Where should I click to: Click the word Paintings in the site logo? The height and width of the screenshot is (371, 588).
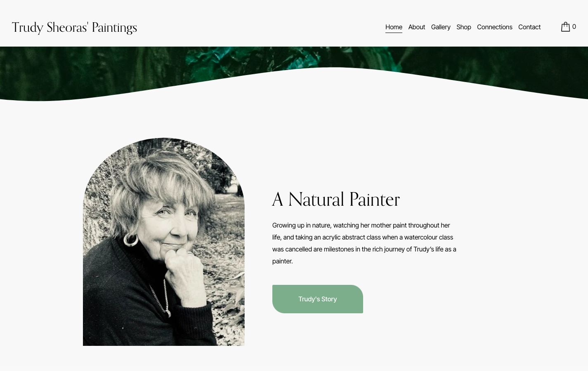(x=114, y=28)
